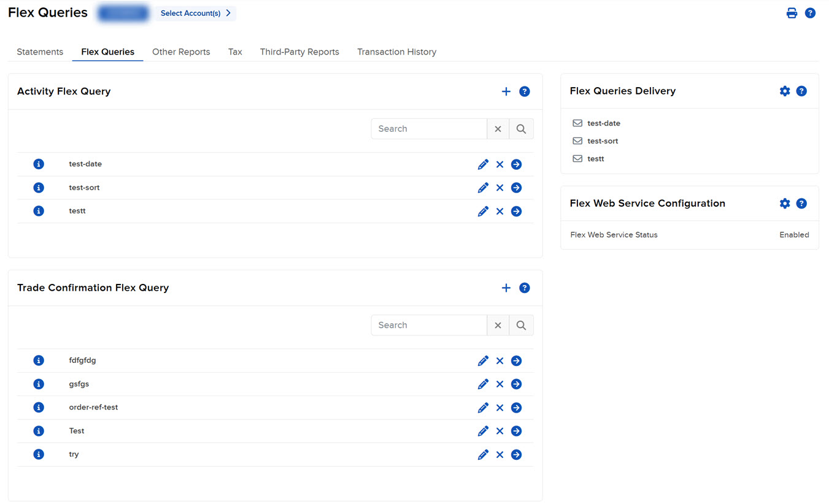Image resolution: width=829 pixels, height=504 pixels.
Task: Clear the Activity Flex Query search field
Action: point(498,128)
